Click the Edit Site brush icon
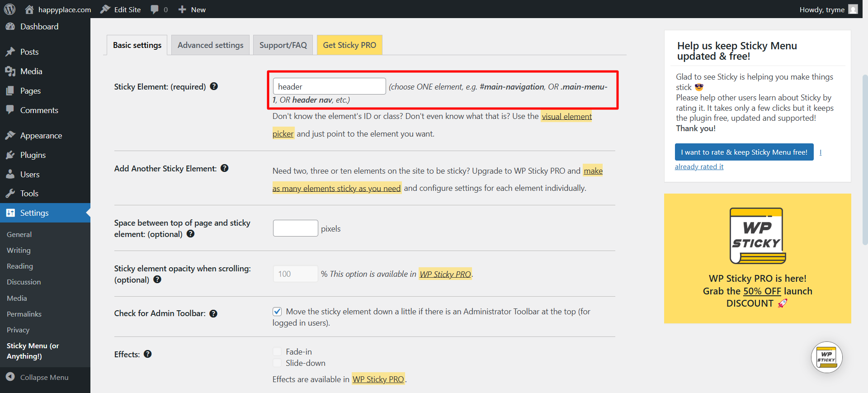This screenshot has width=868, height=393. pos(105,9)
